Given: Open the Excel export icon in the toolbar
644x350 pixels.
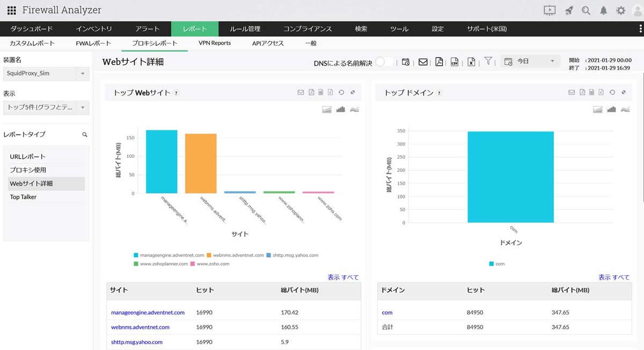Looking at the screenshot, I should [471, 62].
